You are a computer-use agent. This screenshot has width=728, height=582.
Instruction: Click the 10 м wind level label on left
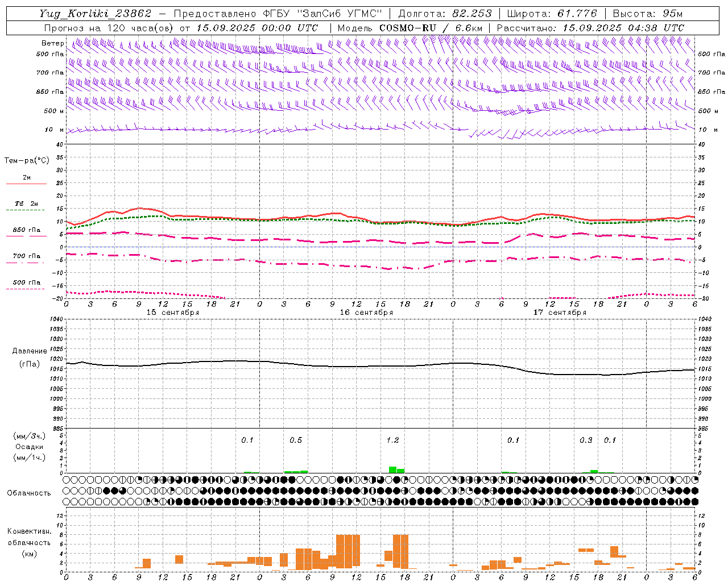coord(55,130)
